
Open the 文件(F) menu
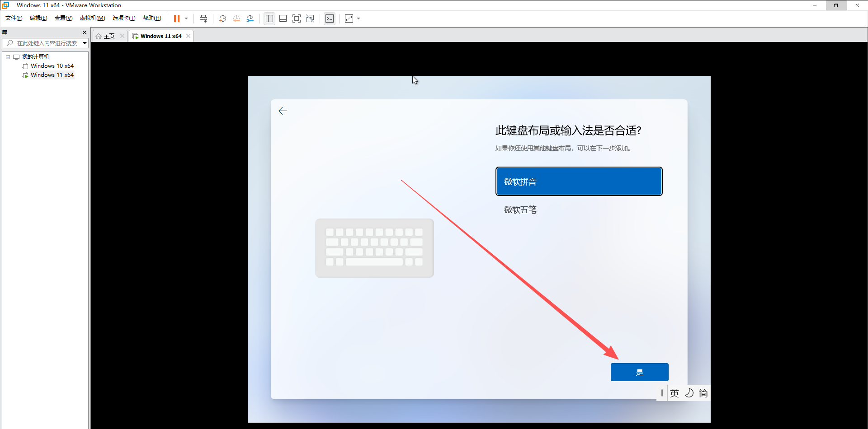tap(14, 18)
